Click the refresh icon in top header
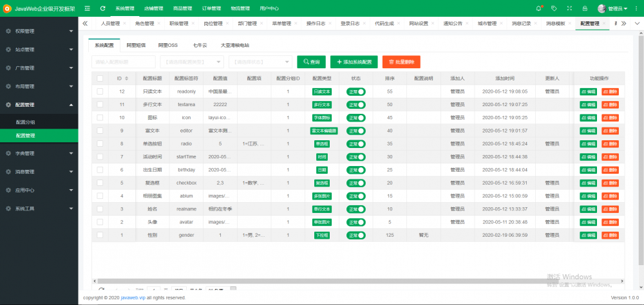The image size is (644, 305). coord(102,8)
